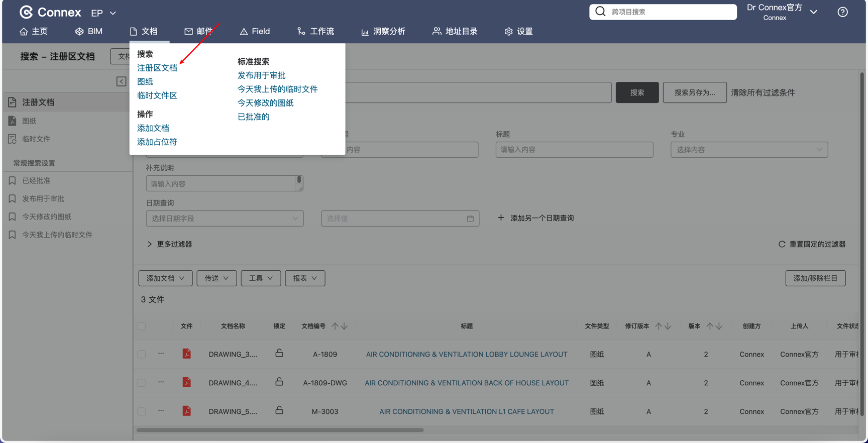Click the lock icon for A-1809-DWG row

(279, 382)
